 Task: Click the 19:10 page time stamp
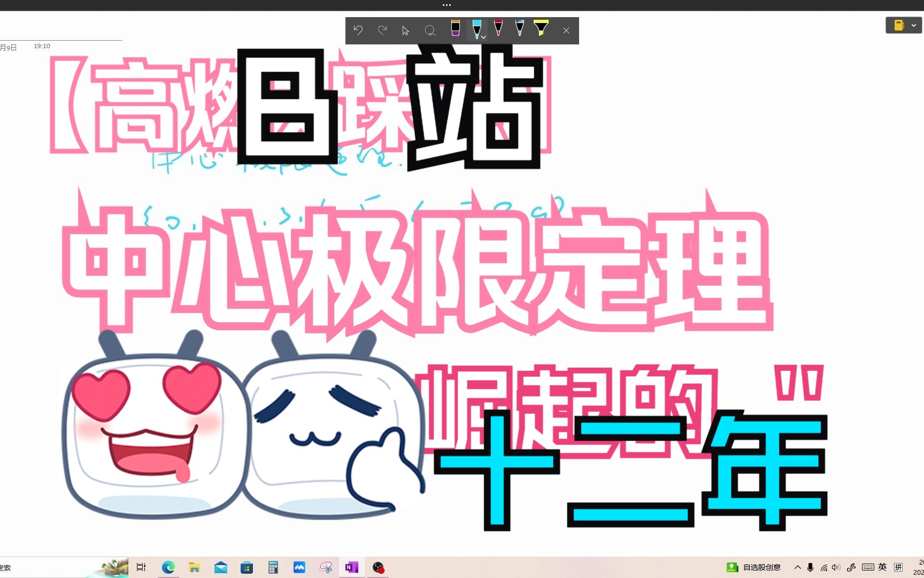coord(42,46)
